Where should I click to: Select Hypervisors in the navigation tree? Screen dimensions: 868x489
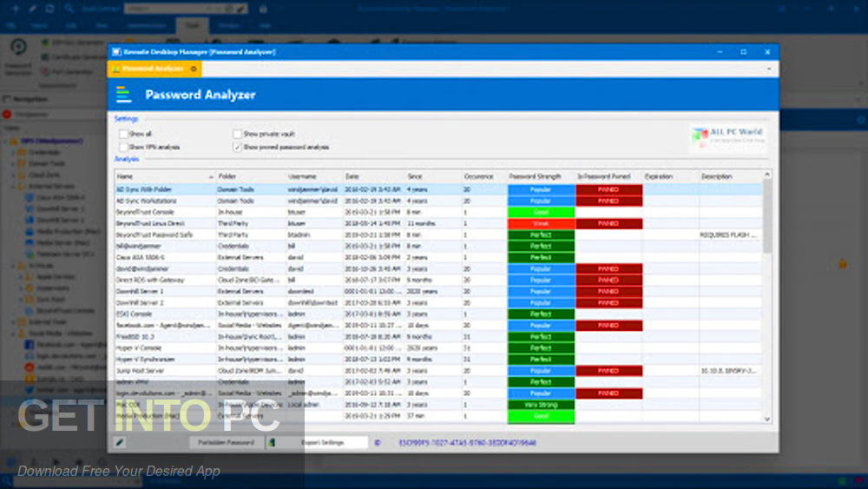[x=47, y=288]
